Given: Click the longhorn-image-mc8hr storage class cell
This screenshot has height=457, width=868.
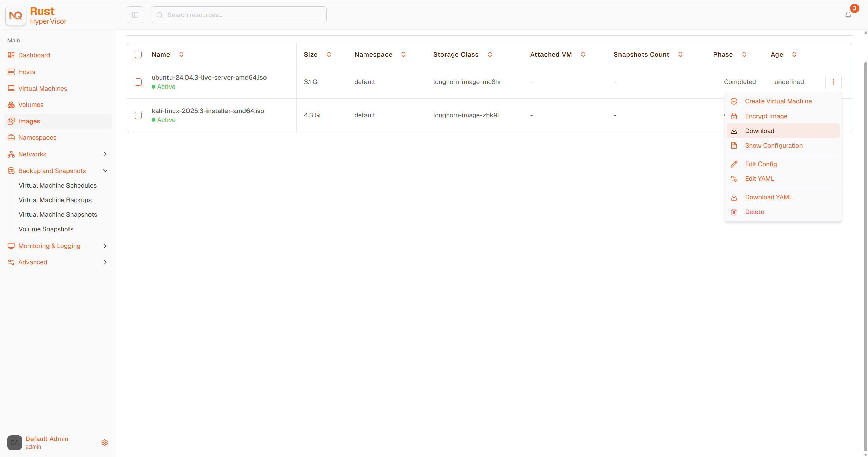Looking at the screenshot, I should (467, 82).
